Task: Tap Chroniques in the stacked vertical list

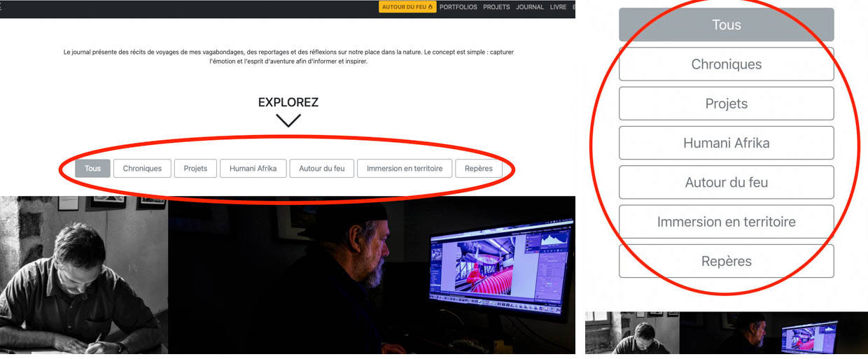Action: click(726, 64)
